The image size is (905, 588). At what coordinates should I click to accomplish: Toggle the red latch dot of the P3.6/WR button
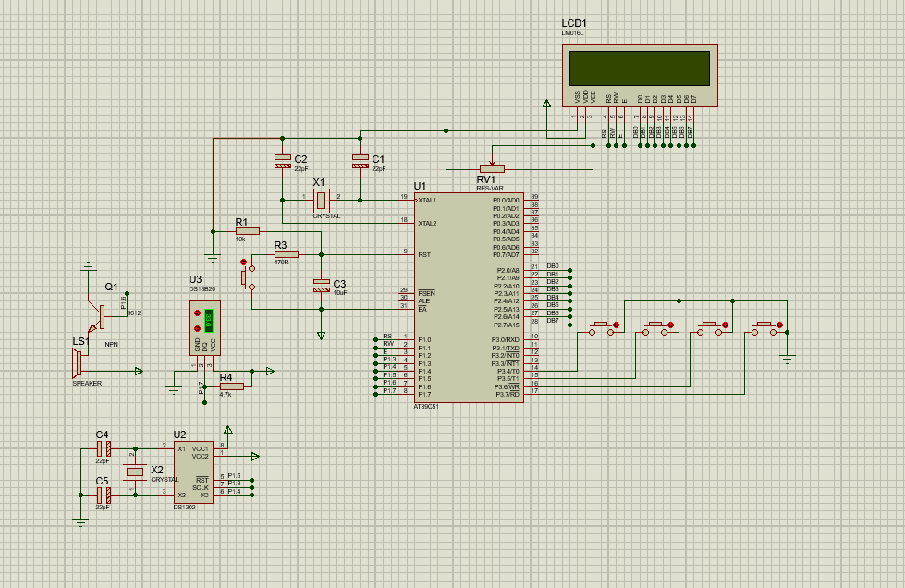click(725, 325)
